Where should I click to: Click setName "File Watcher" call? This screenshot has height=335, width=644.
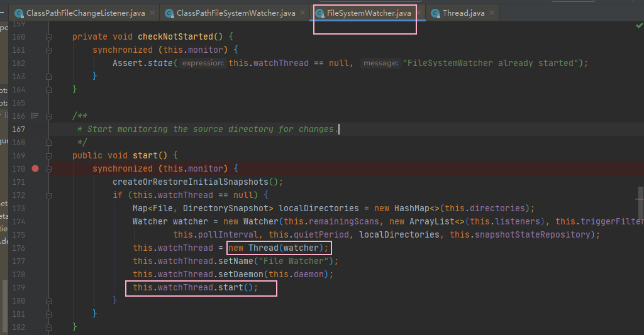click(236, 261)
